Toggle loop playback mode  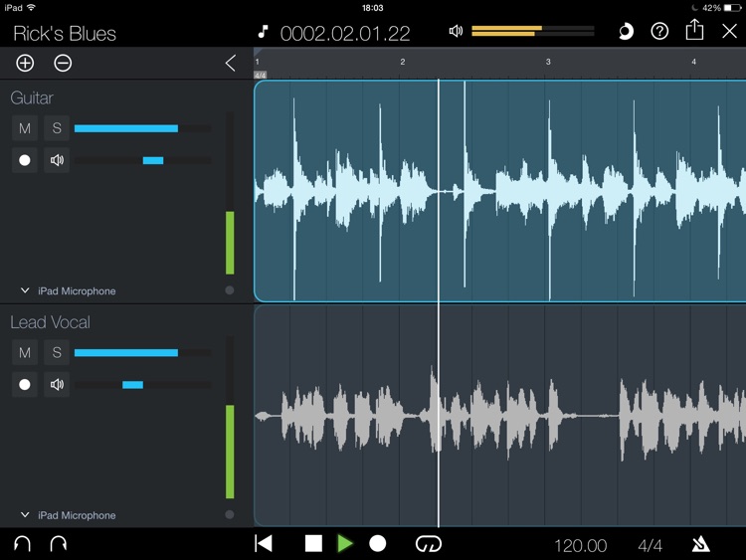point(429,544)
